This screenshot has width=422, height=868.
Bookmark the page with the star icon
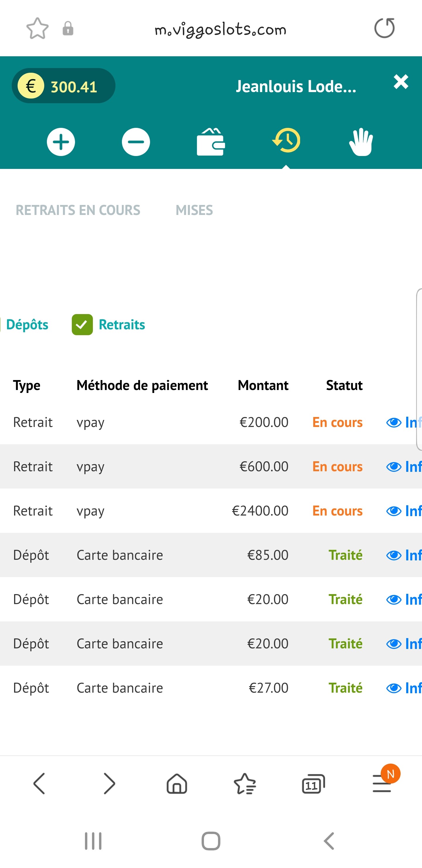[38, 28]
